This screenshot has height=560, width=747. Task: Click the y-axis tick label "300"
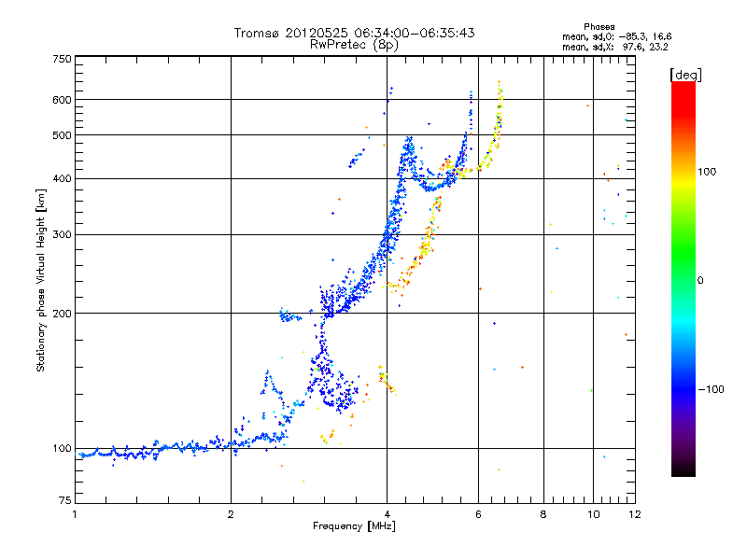point(63,235)
